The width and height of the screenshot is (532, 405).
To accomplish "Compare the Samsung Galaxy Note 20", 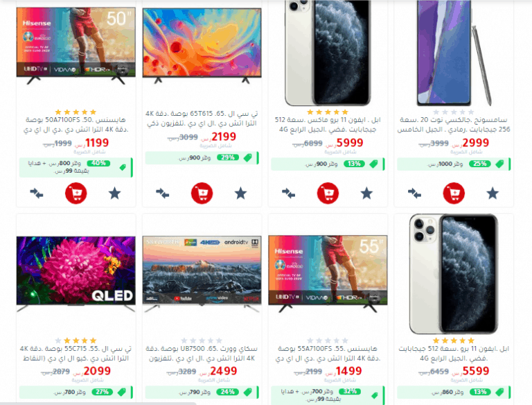I will tap(414, 193).
